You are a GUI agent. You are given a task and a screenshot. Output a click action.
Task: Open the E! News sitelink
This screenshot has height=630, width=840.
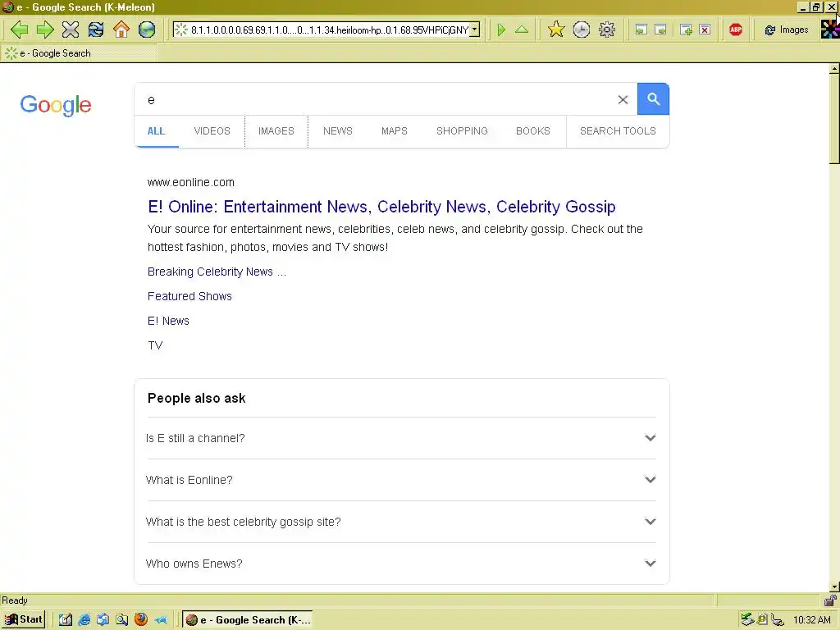pyautogui.click(x=168, y=321)
